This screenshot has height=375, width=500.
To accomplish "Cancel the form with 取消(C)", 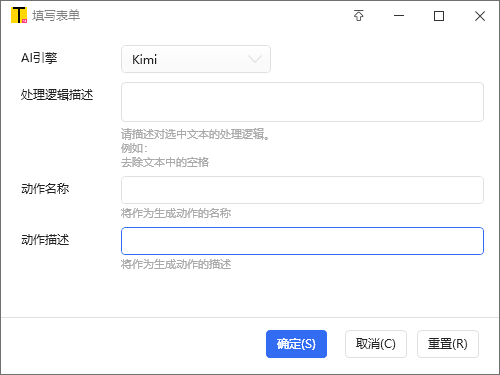I will [376, 344].
